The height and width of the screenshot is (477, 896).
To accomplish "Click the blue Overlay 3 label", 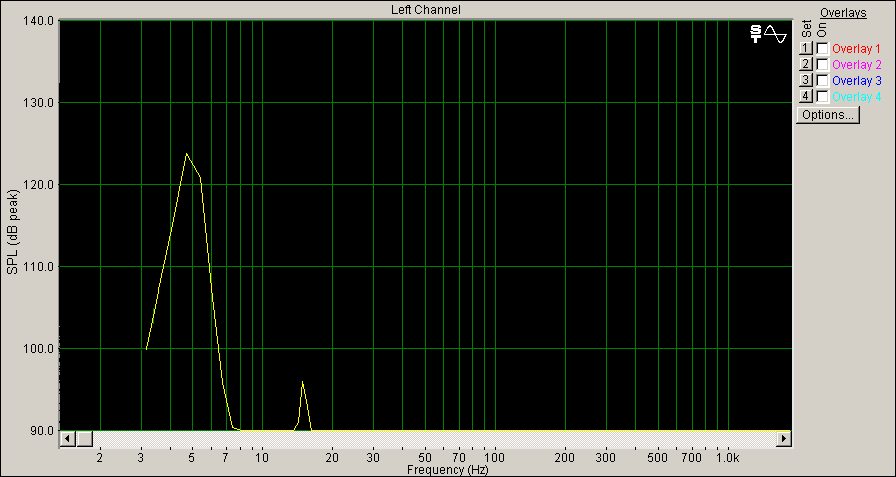I will 857,81.
